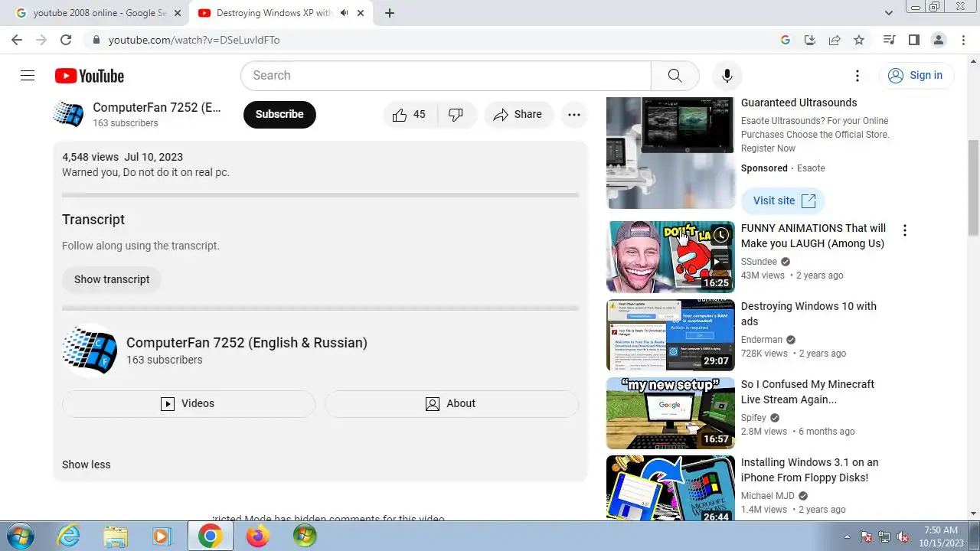Launch Internet Explorer from taskbar
980x551 pixels.
point(69,536)
